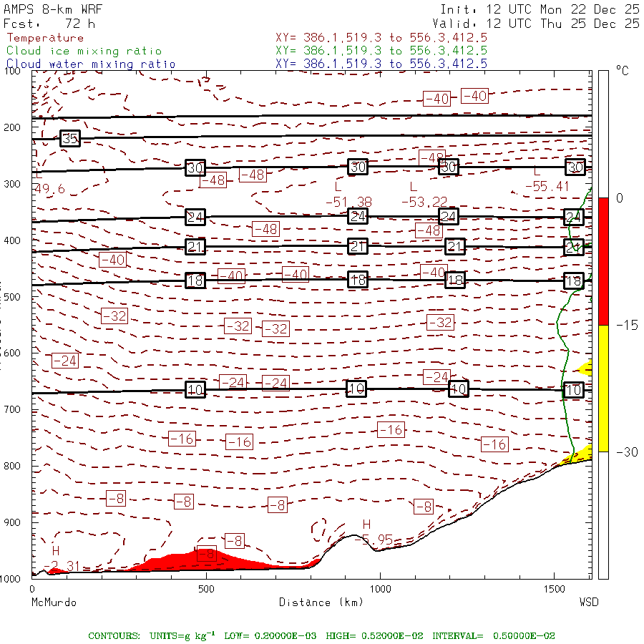Click the 'H -2.31' temperature maximum label

click(x=62, y=559)
